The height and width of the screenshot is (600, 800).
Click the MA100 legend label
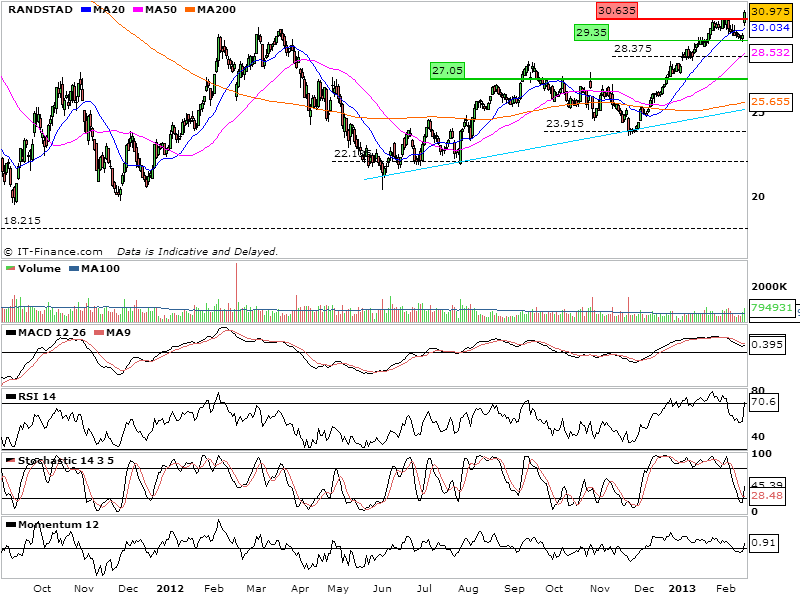click(x=101, y=269)
